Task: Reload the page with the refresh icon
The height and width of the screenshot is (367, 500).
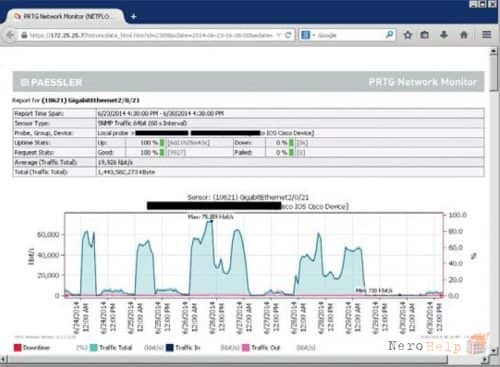Action: tap(288, 35)
